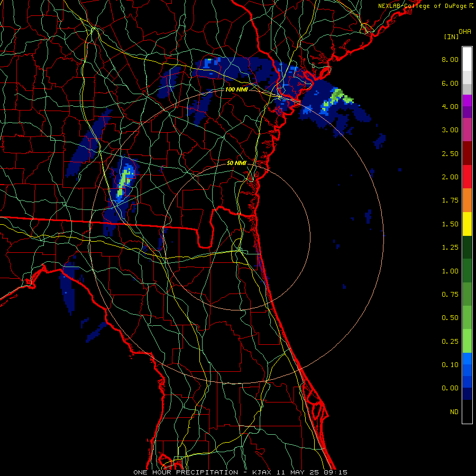Pick the pink legend swatch
The height and width of the screenshot is (476, 476).
point(467,130)
